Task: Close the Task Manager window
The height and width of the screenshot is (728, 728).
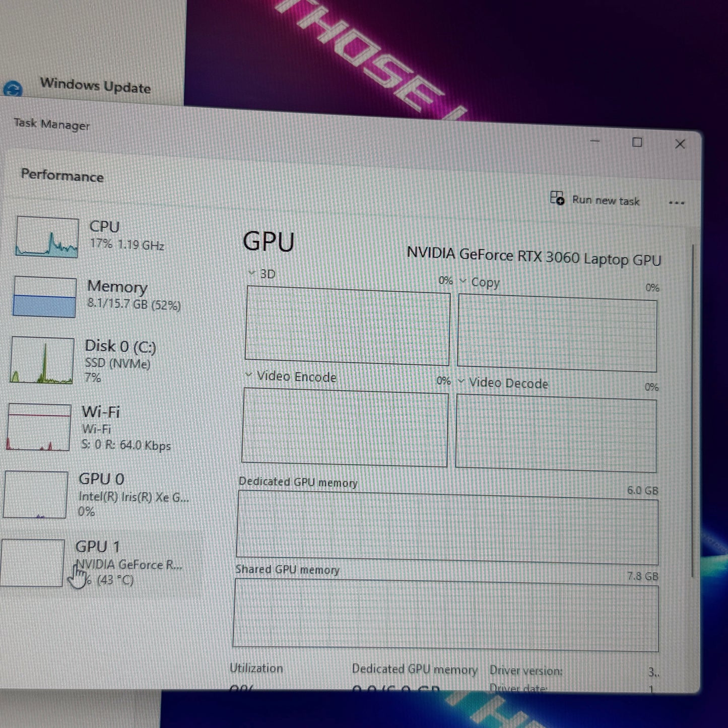Action: [680, 144]
